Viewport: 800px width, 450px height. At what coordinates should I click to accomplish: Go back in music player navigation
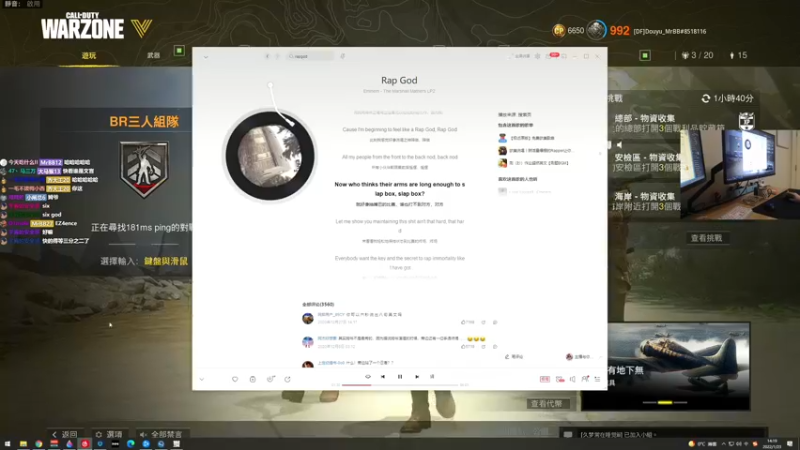267,56
